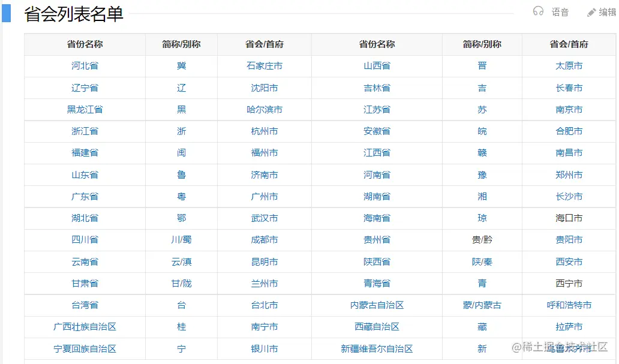Screen dimensions: 619x364
Task: Click the 台北市 link
Action: tap(265, 305)
